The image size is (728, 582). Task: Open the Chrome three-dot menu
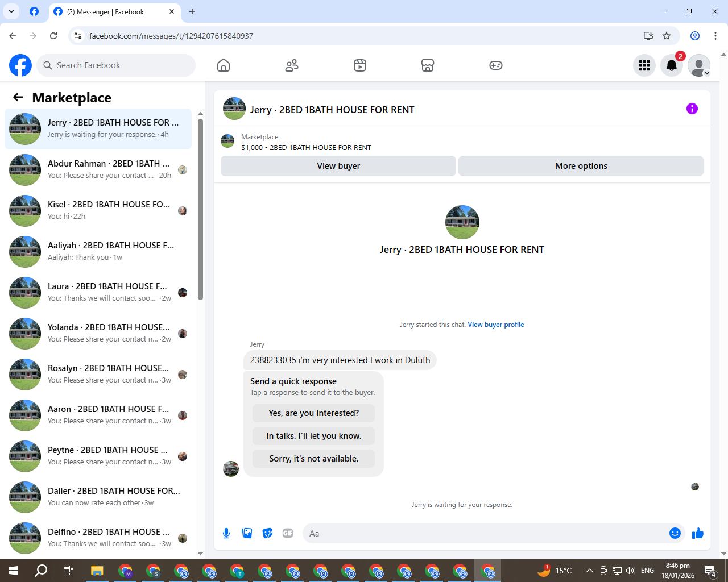(715, 36)
